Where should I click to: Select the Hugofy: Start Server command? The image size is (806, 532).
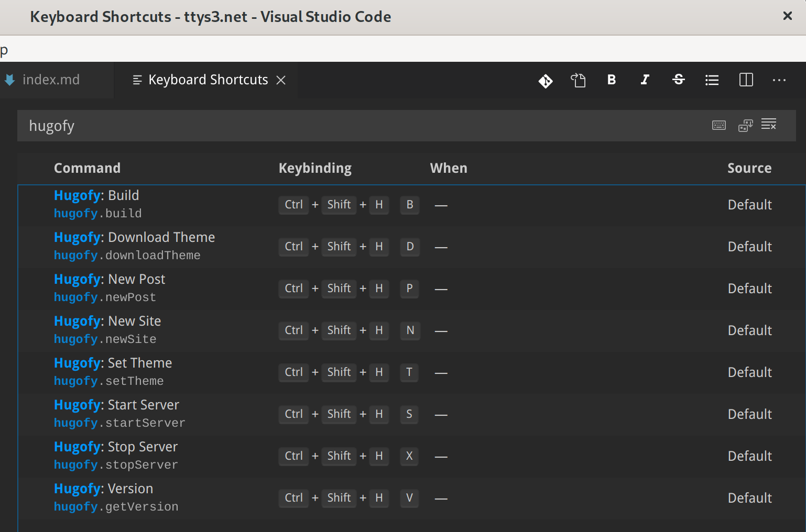[x=412, y=415]
